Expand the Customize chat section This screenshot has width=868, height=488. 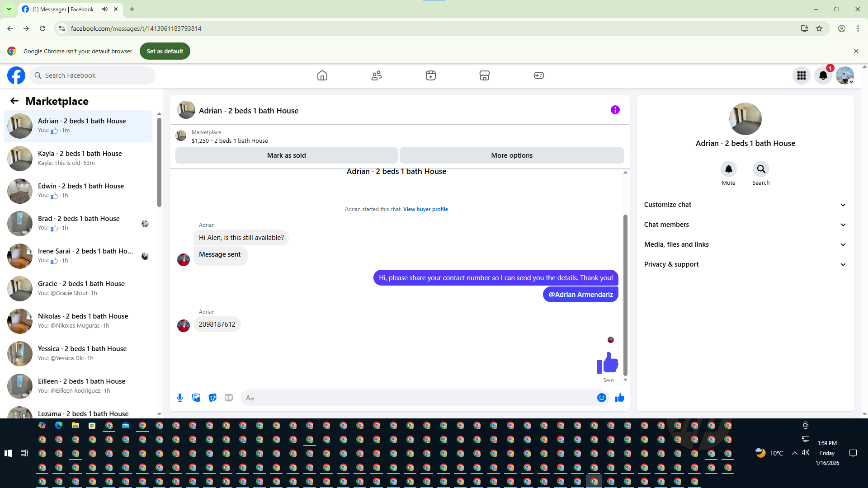[745, 205]
